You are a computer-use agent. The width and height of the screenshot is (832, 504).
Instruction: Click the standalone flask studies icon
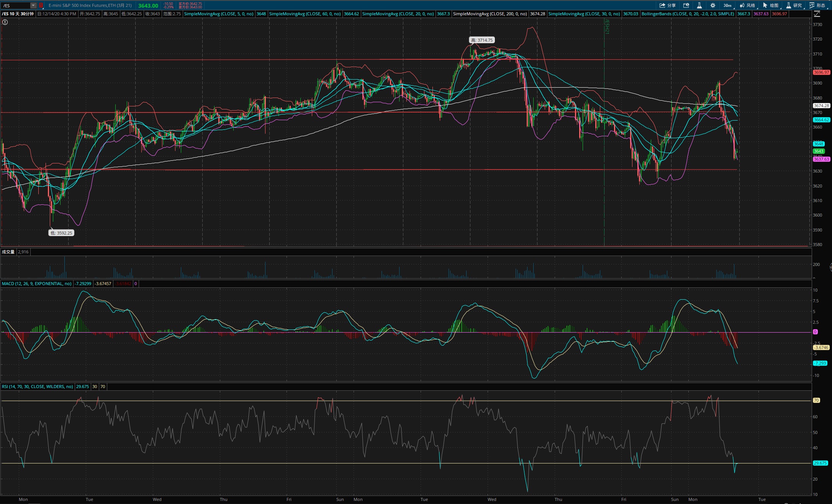699,5
